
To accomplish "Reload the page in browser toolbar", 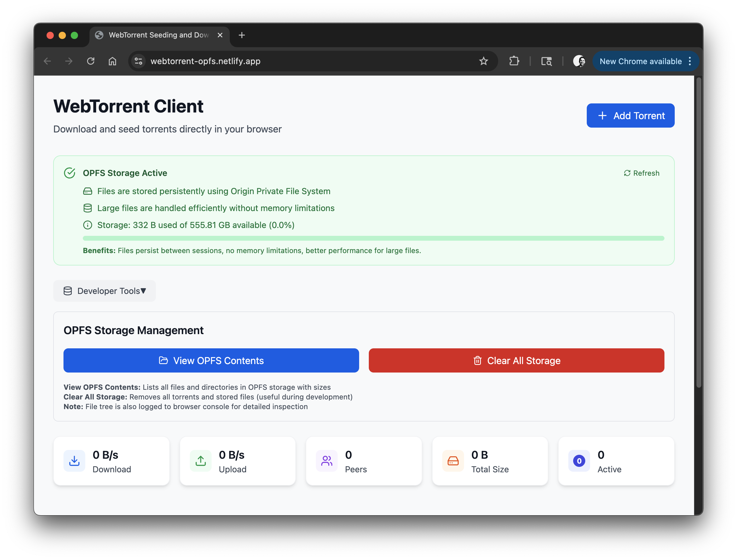I will pos(91,61).
